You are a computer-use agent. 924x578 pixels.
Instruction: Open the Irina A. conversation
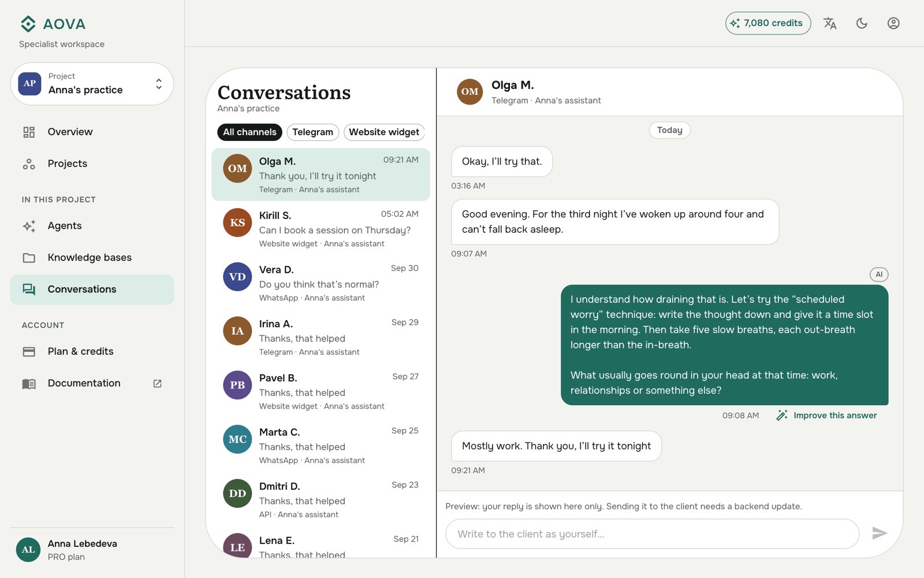(321, 337)
